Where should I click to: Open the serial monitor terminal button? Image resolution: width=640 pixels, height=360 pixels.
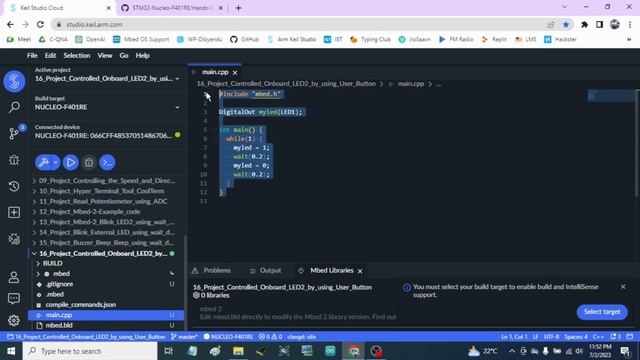(x=107, y=162)
